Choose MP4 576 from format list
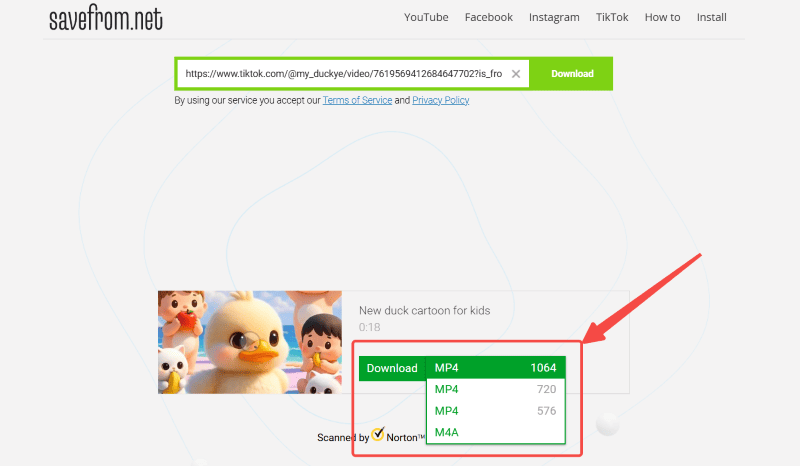The height and width of the screenshot is (466, 800). pos(495,411)
